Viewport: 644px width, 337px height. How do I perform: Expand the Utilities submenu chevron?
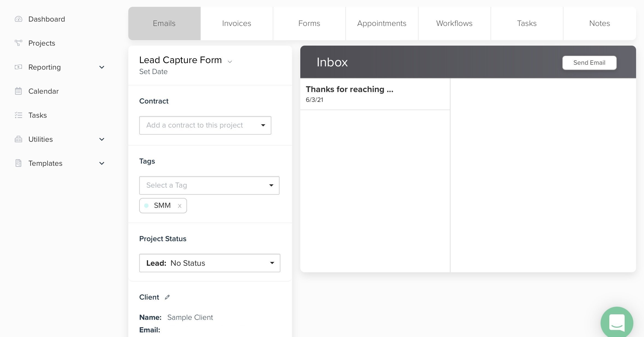[102, 139]
